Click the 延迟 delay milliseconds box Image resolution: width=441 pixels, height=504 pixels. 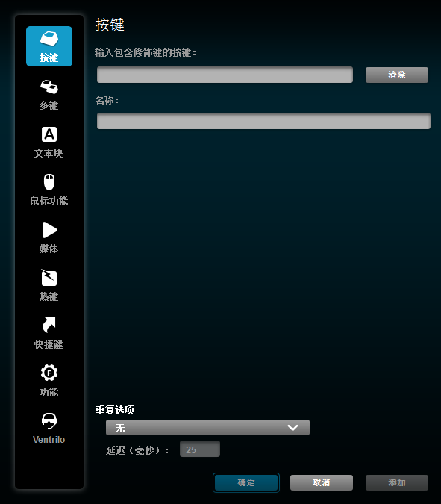pyautogui.click(x=200, y=449)
